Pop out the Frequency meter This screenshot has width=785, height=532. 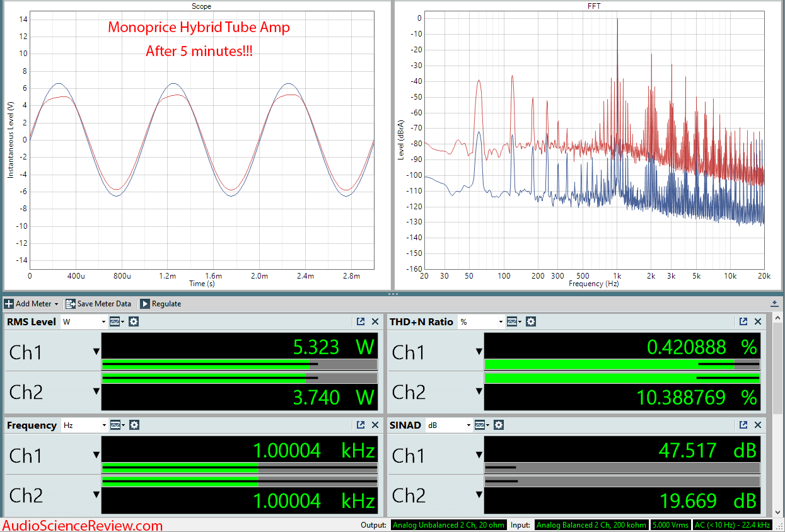(361, 425)
